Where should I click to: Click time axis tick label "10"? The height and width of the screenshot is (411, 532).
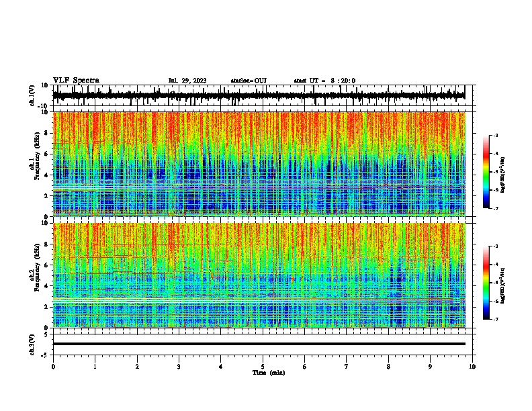[472, 367]
